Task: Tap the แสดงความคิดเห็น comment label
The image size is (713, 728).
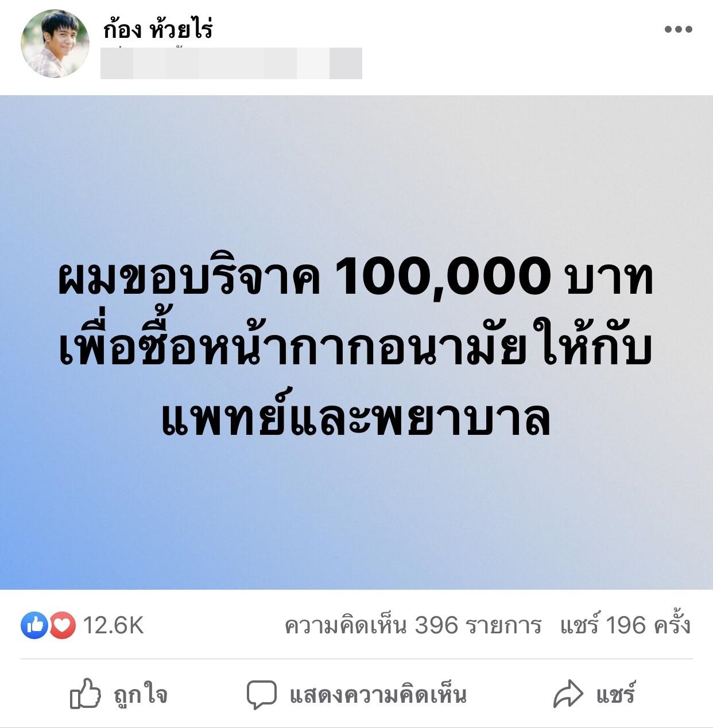Action: (x=378, y=695)
